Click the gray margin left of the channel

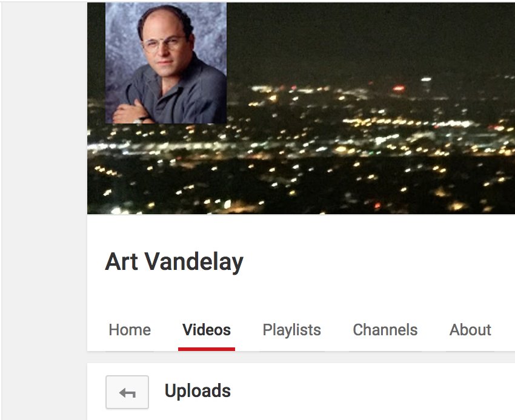(x=44, y=210)
